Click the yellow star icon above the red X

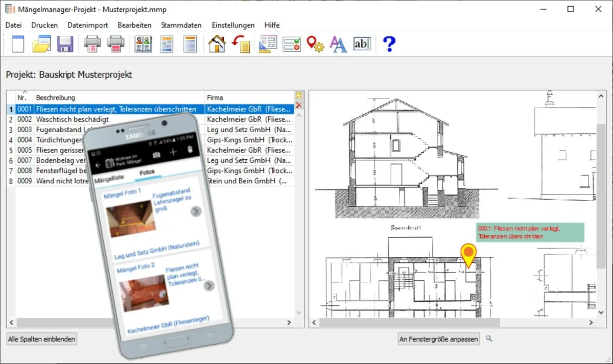coord(299,95)
